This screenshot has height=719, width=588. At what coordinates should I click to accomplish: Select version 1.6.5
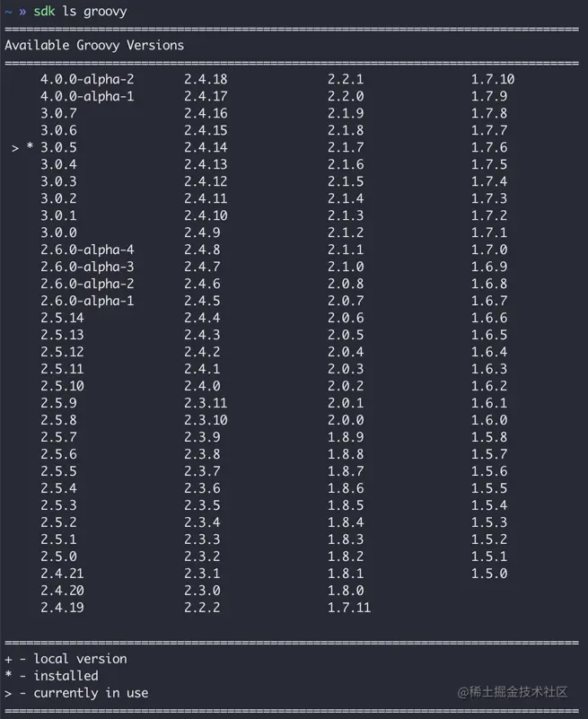489,335
